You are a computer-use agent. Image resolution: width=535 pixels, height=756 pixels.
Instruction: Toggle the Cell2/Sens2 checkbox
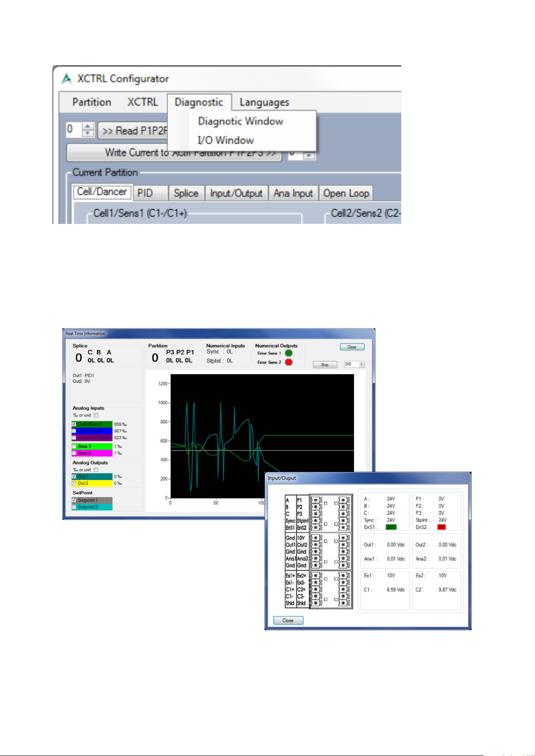[x=74, y=431]
